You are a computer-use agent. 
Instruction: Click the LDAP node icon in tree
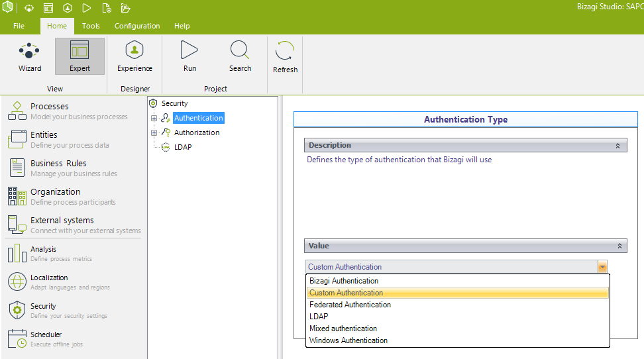pos(166,147)
